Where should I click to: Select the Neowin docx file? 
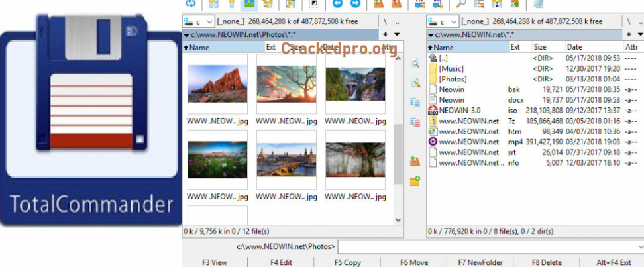[535, 100]
